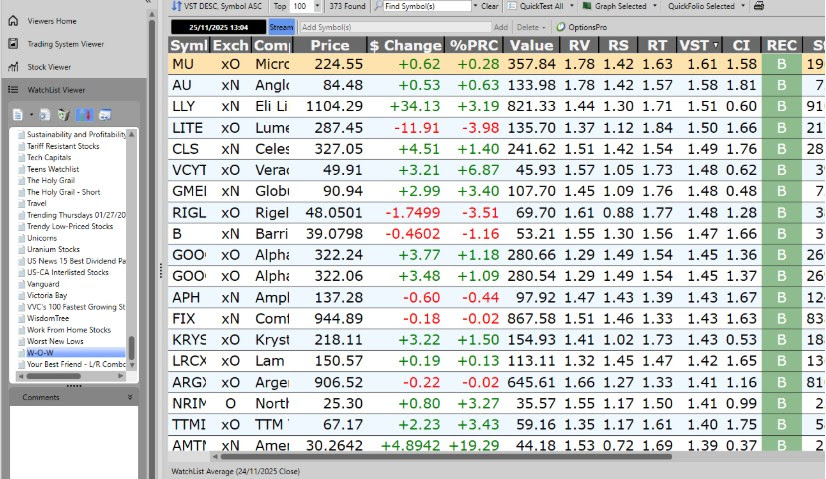Open the Find Symbol dropdown arrow
Image resolution: width=826 pixels, height=479 pixels.
[475, 6]
